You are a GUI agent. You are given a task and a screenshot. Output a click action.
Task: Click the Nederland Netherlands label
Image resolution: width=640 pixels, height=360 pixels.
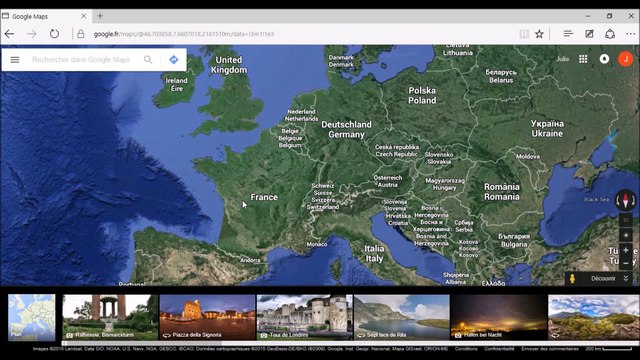[x=301, y=115]
